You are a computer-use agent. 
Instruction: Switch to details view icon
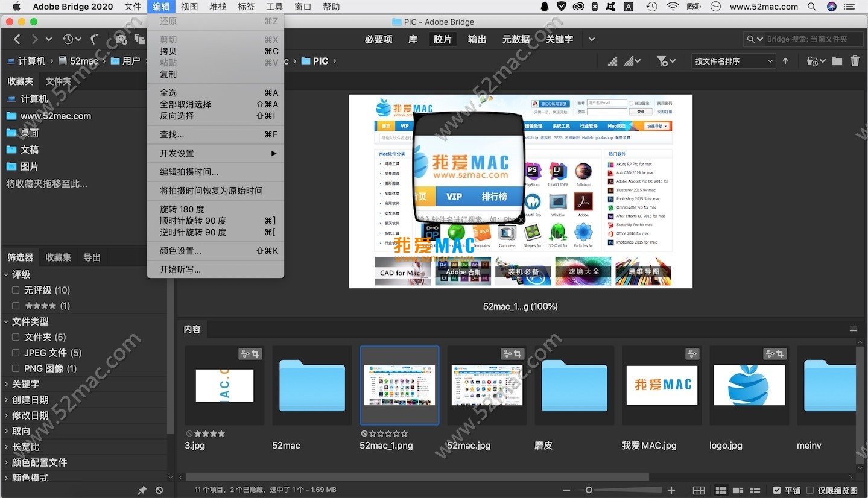tap(738, 491)
